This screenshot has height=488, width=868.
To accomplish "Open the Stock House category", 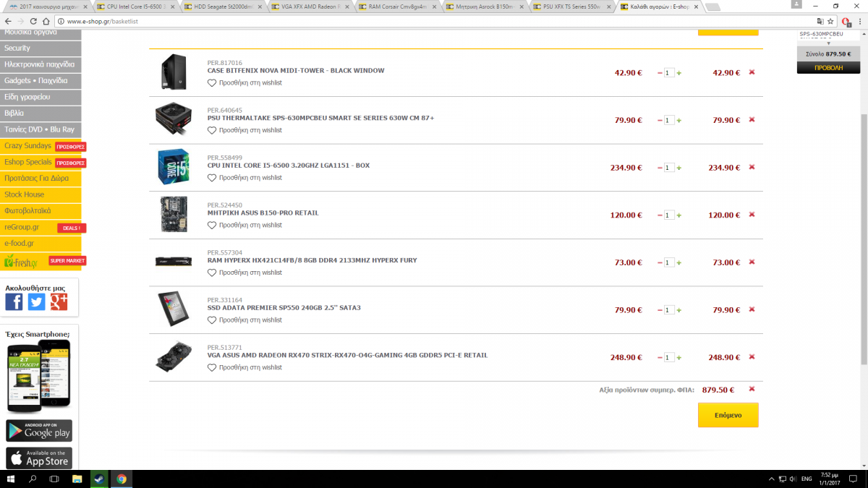I will (41, 194).
